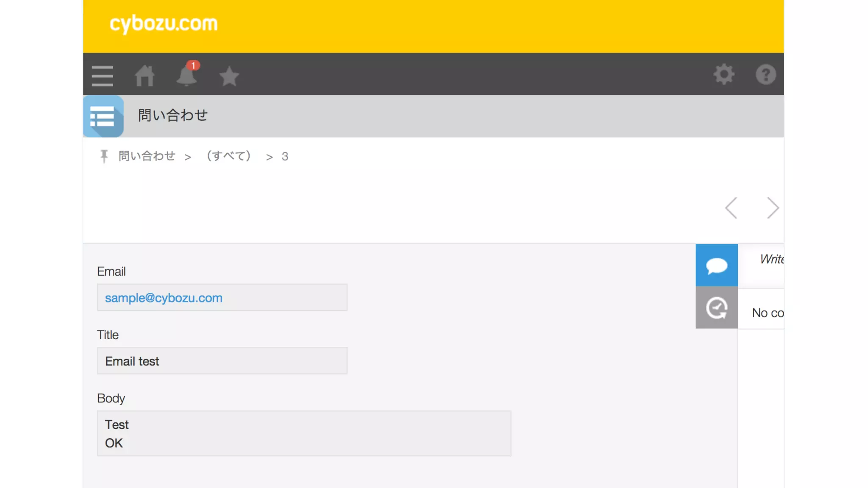Click the 問い合わせ breadcrumb link

pyautogui.click(x=147, y=156)
